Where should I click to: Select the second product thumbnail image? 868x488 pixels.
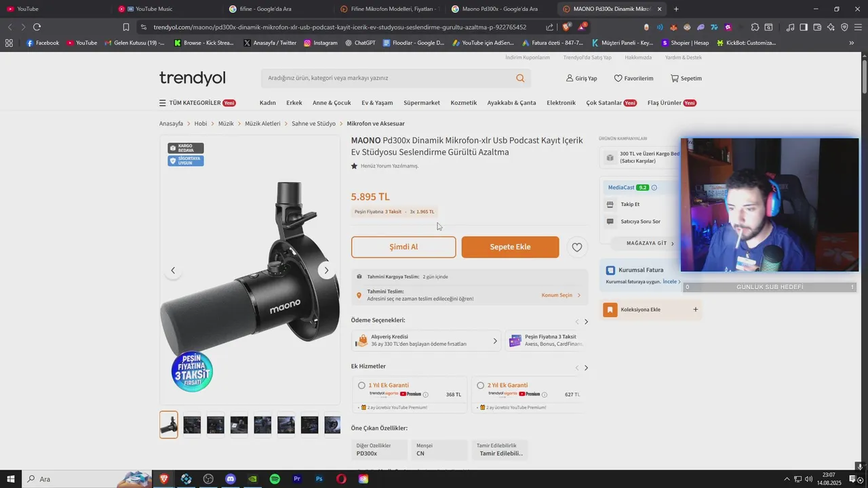pos(192,425)
